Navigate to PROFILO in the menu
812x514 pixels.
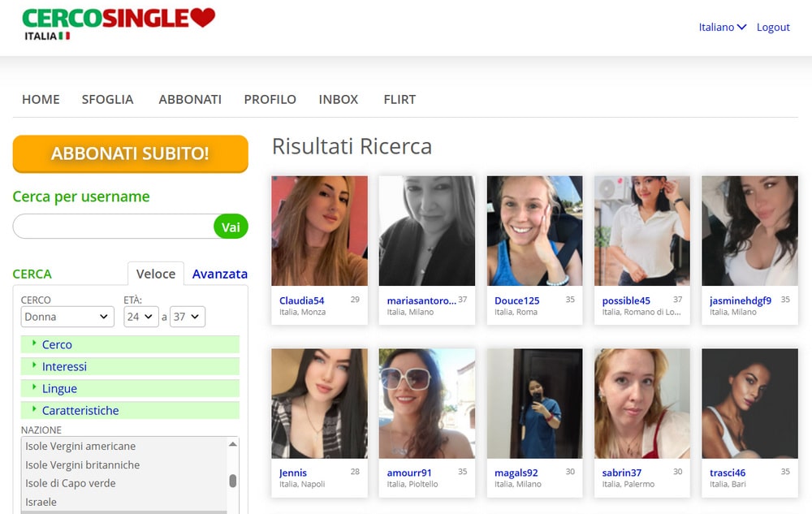270,99
